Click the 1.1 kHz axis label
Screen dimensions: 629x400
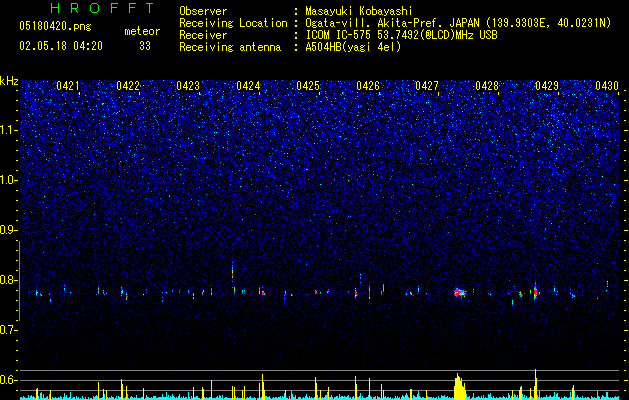tap(8, 130)
